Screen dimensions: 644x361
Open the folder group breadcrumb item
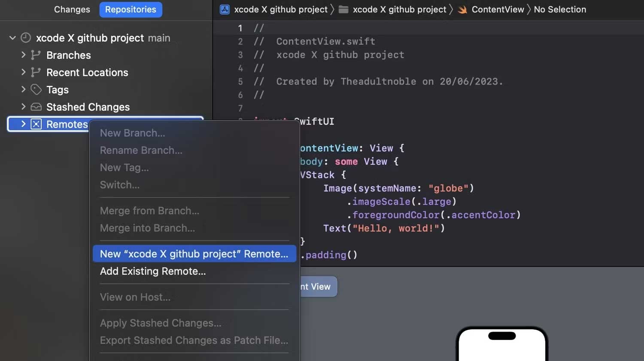coord(399,9)
